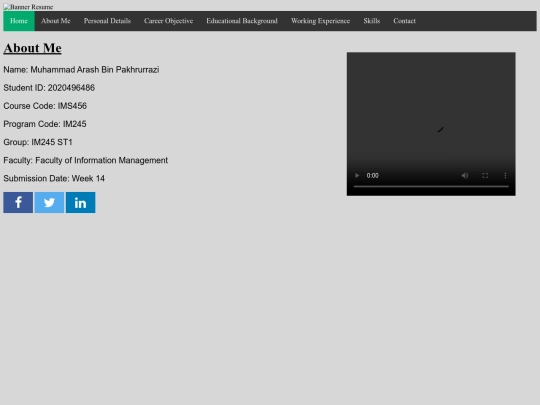
Task: Click the broken Banner Resume image
Action: [28, 7]
